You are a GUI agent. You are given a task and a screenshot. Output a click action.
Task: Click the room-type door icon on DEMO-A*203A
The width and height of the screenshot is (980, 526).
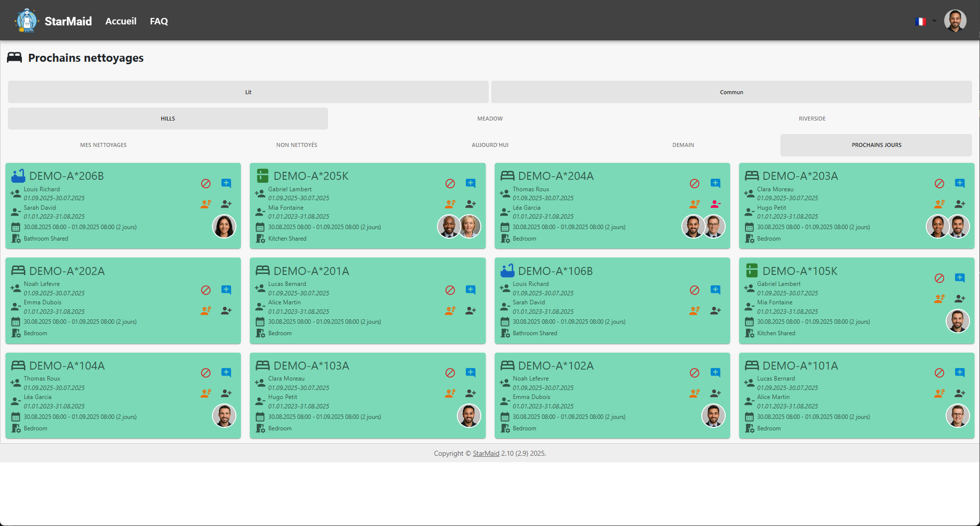click(x=749, y=239)
